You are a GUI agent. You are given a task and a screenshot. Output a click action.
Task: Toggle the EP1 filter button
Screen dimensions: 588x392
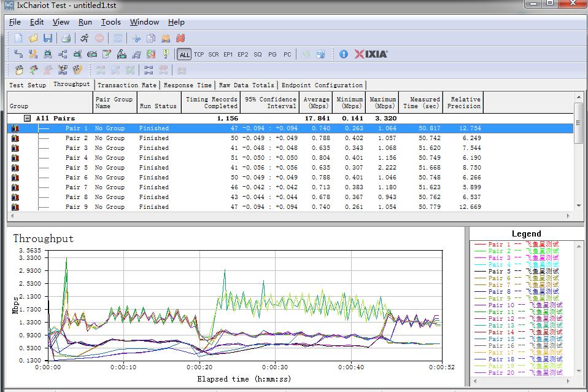(228, 54)
